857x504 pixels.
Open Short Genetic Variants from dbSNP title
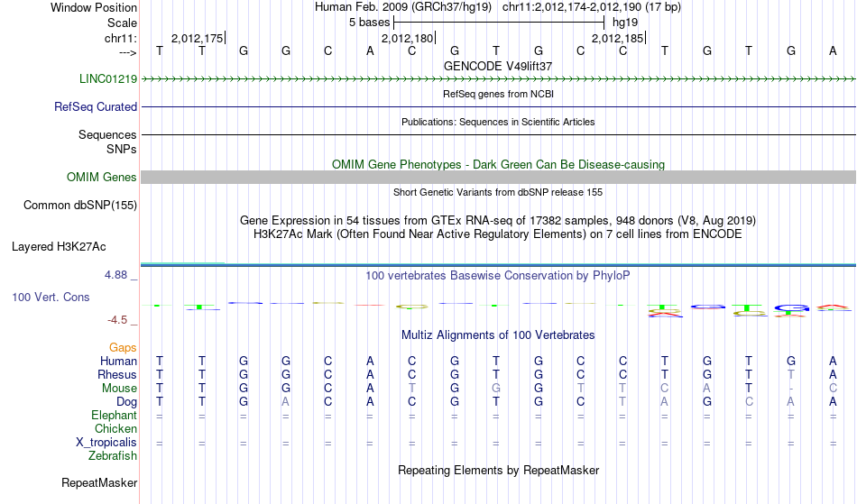point(498,192)
